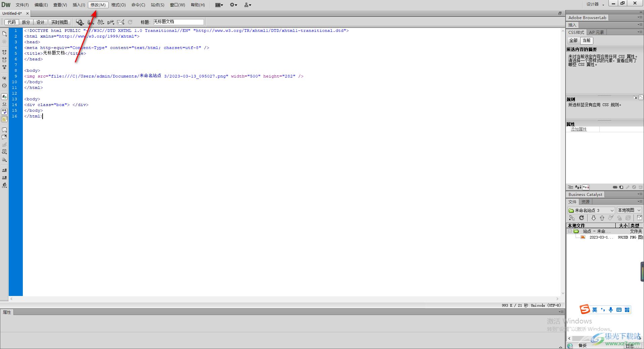Click the New CSS Rule icon

[x=621, y=187]
